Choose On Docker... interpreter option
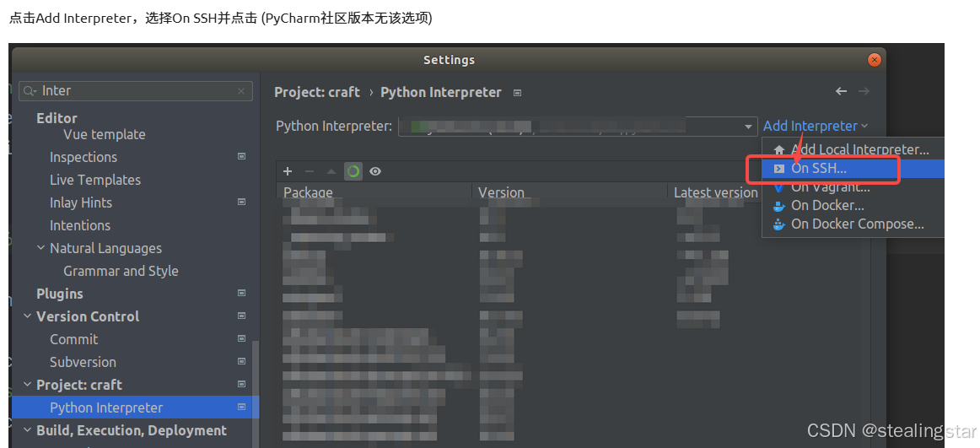This screenshot has width=980, height=448. (x=853, y=206)
